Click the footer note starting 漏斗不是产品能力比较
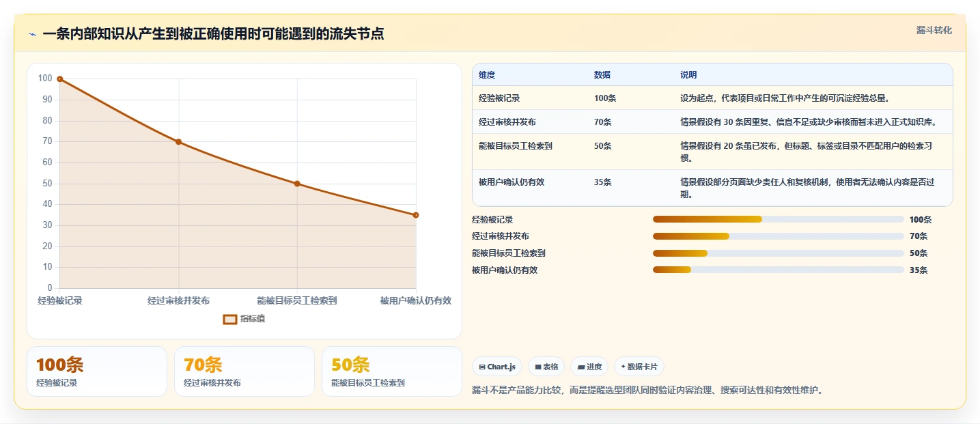Screen dimensions: 980x424 tap(647, 391)
